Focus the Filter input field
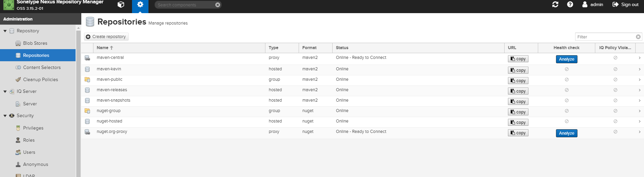The width and height of the screenshot is (644, 177). pyautogui.click(x=605, y=37)
